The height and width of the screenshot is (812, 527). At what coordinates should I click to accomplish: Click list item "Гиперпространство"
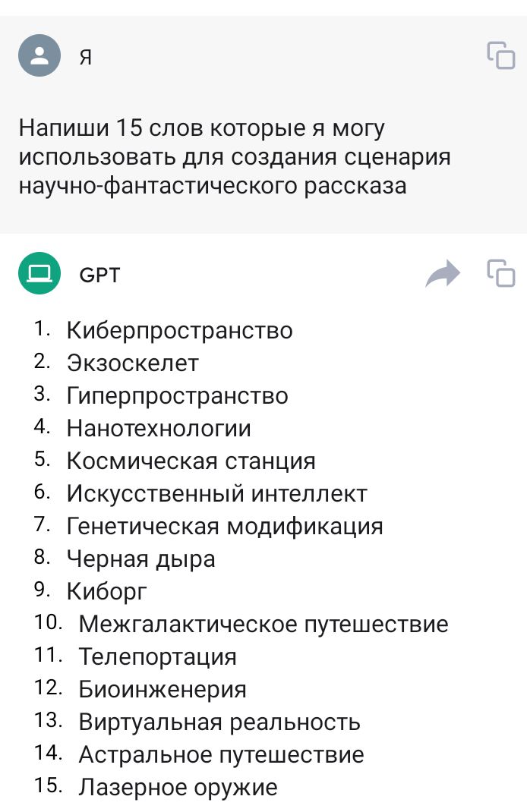tap(177, 396)
